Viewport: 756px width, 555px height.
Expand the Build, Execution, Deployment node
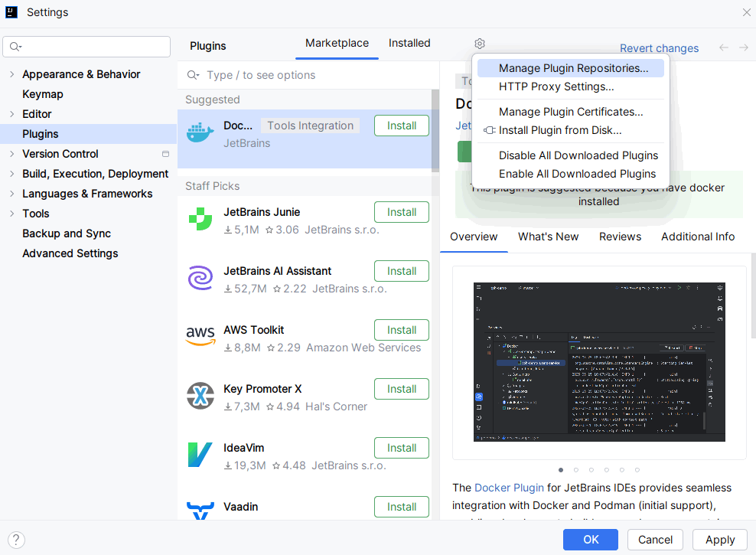click(x=11, y=174)
